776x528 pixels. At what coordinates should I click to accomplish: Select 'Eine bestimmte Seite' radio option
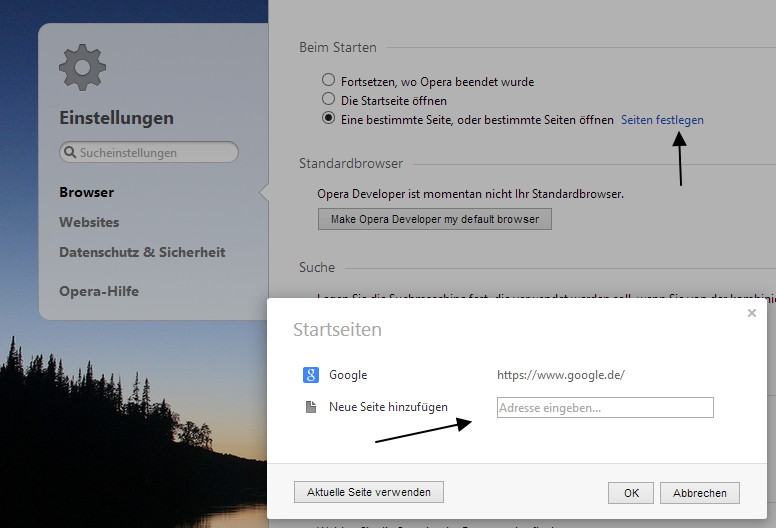coord(328,118)
